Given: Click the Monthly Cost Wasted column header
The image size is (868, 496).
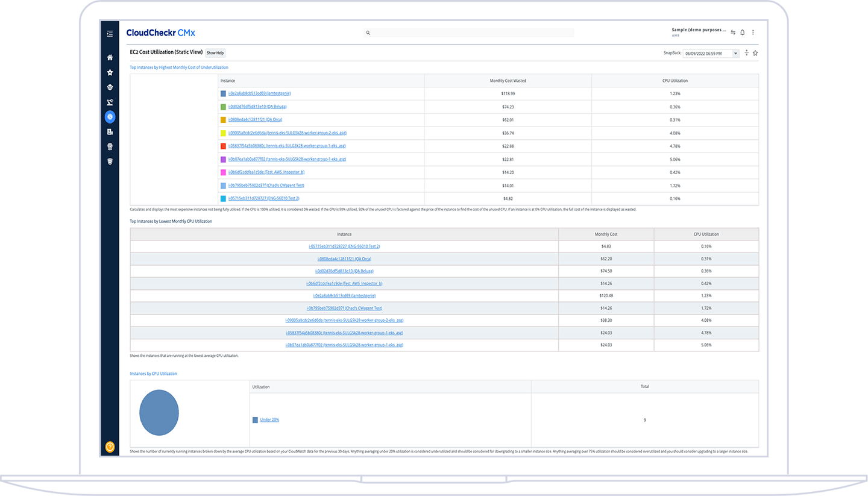Looking at the screenshot, I should (x=508, y=80).
